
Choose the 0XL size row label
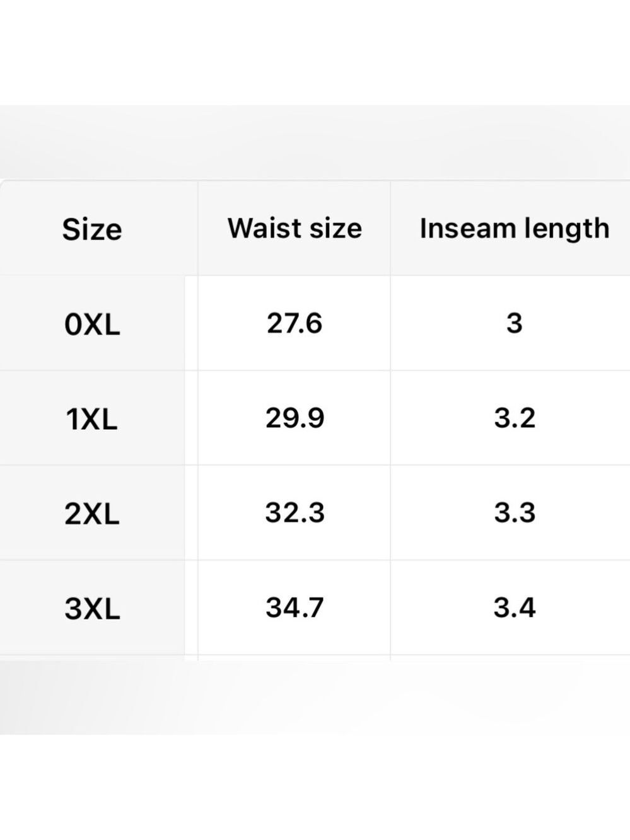(x=92, y=324)
